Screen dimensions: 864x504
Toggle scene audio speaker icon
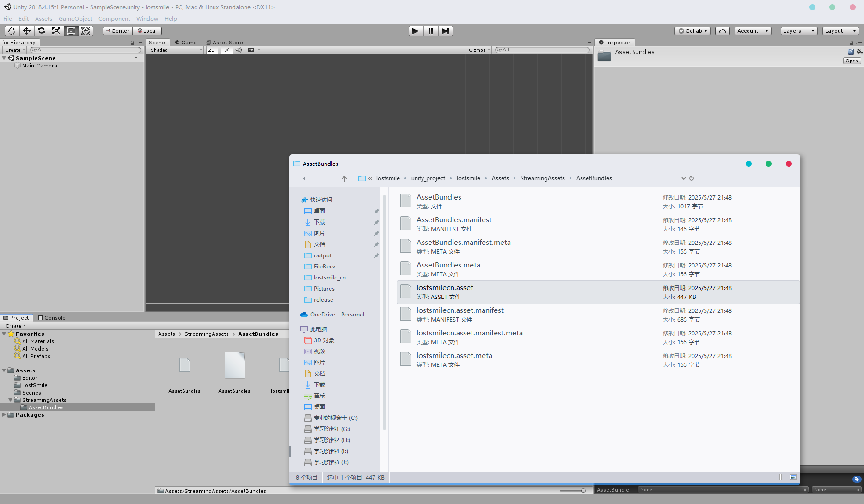pyautogui.click(x=239, y=50)
